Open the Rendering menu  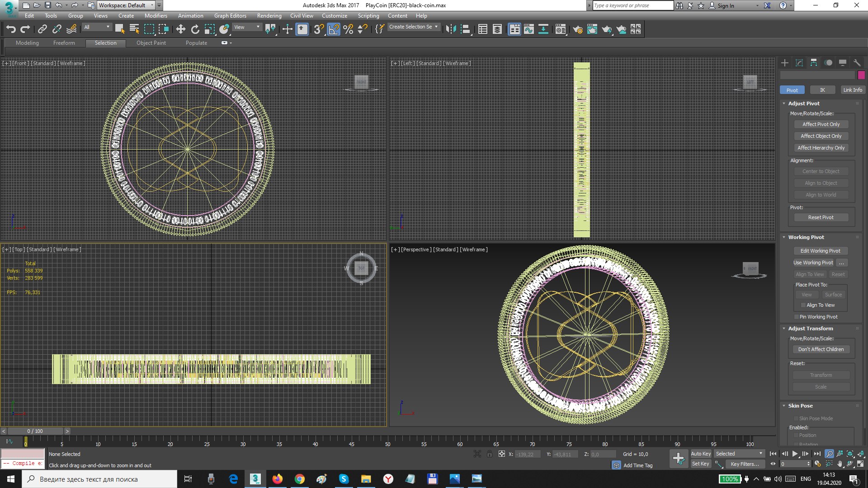(x=269, y=16)
